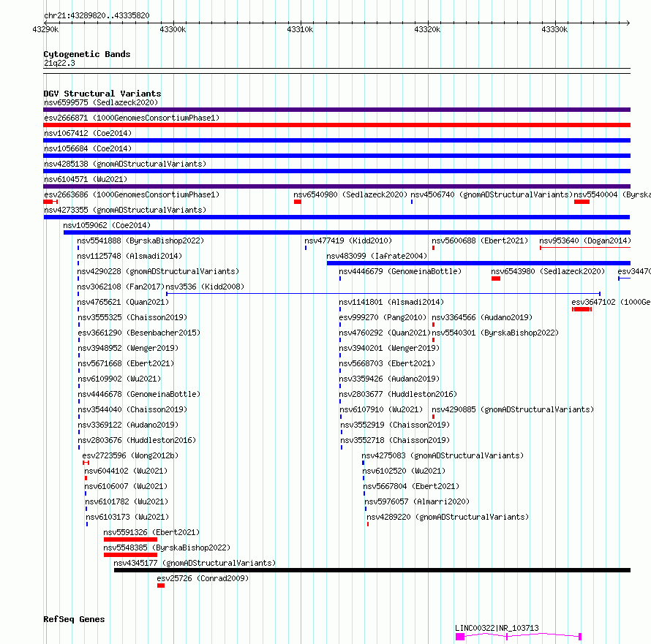Viewport: 651px width, 644px height.
Task: Open nsv4760292 (Quan2021) label
Action: pyautogui.click(x=385, y=333)
